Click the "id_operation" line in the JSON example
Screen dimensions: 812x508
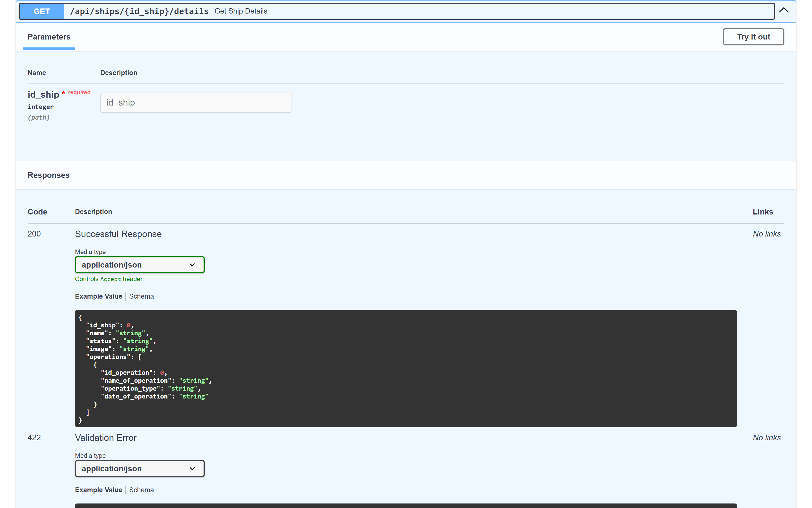pyautogui.click(x=134, y=373)
